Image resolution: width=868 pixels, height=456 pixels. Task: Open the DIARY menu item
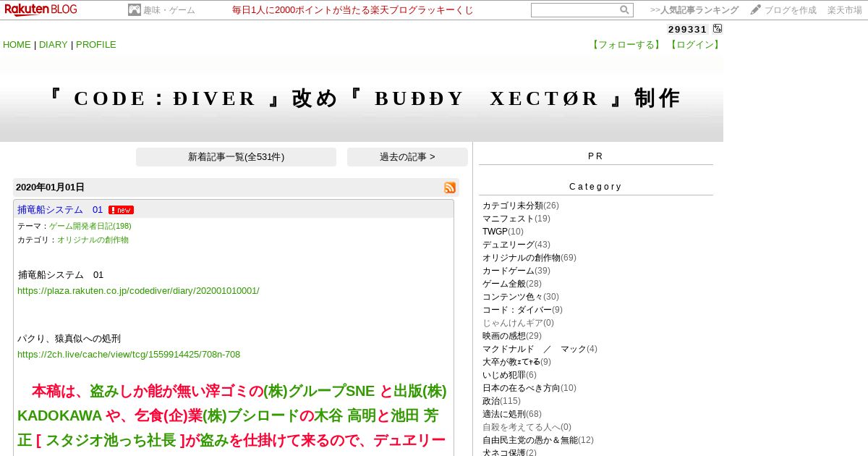coord(54,45)
